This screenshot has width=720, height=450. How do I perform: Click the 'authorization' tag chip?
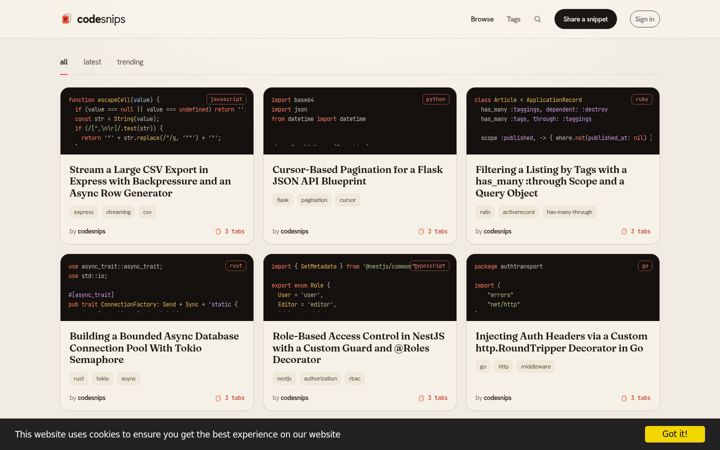point(320,379)
